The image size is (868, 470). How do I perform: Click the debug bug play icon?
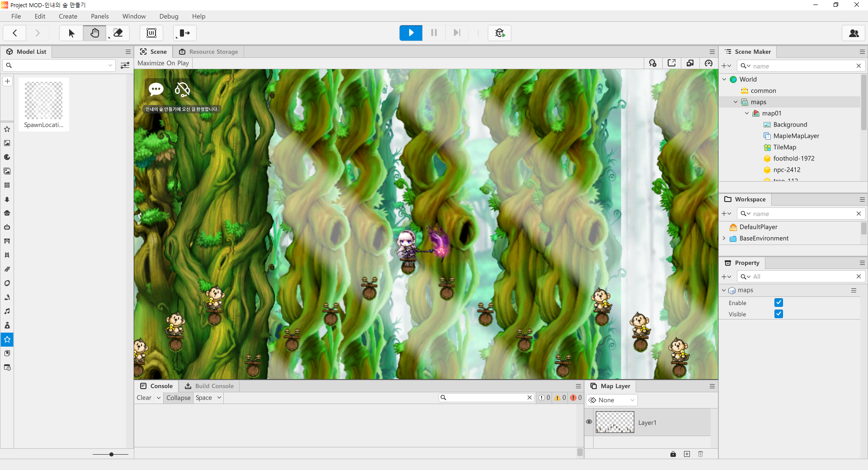tap(500, 33)
